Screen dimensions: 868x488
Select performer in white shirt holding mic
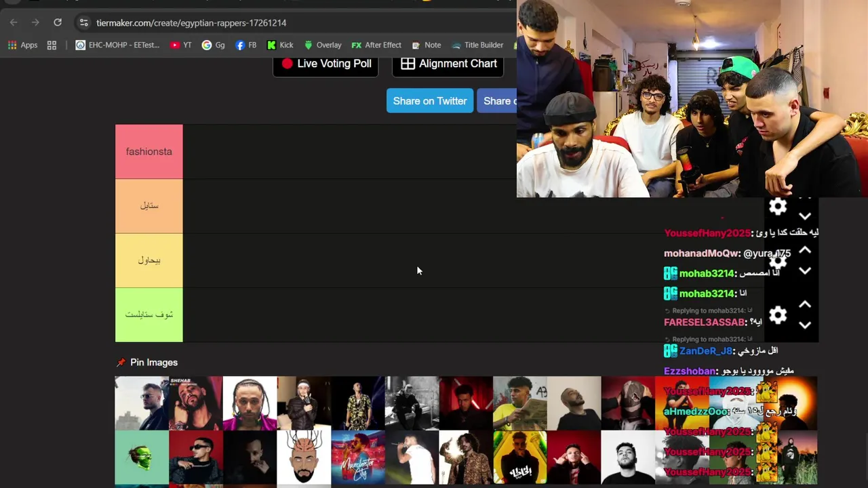coord(412,457)
